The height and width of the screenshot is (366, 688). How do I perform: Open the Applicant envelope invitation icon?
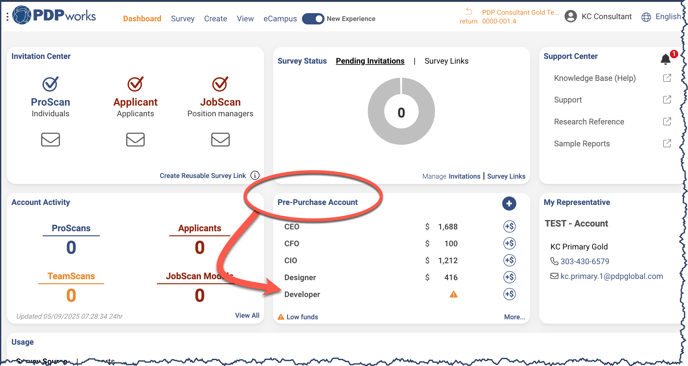pyautogui.click(x=135, y=140)
